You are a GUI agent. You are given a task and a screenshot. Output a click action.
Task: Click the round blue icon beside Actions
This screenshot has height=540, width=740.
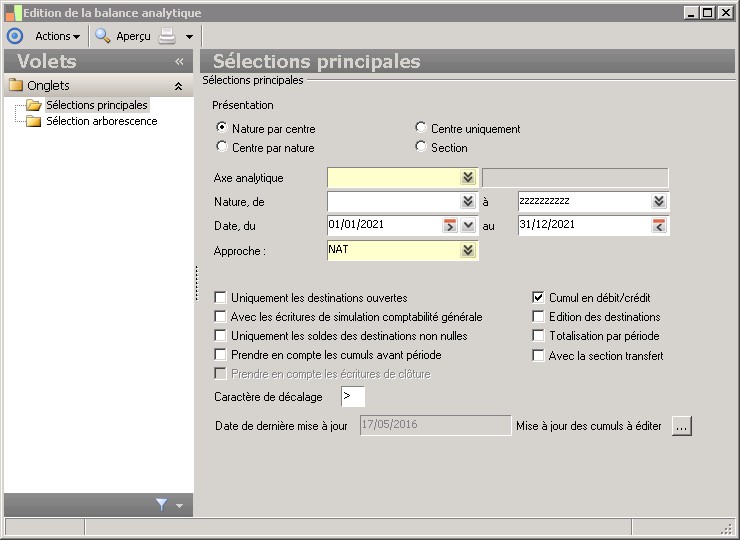(x=14, y=36)
